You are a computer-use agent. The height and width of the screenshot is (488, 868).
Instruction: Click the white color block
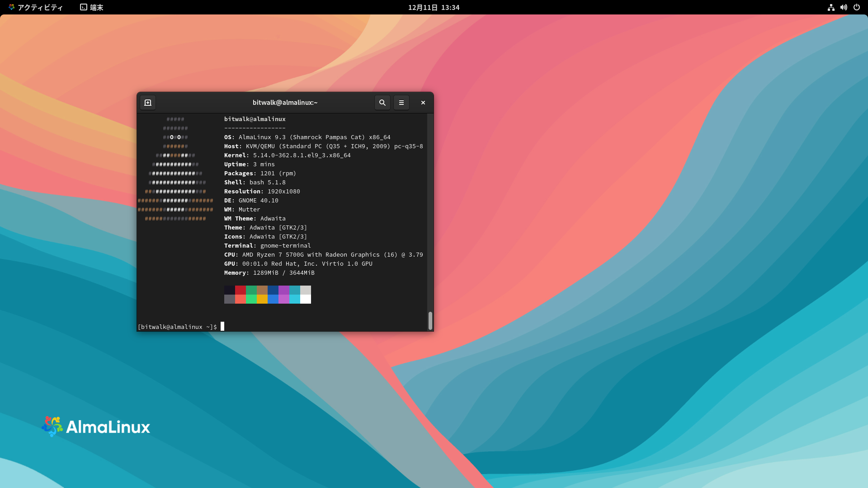pos(306,299)
